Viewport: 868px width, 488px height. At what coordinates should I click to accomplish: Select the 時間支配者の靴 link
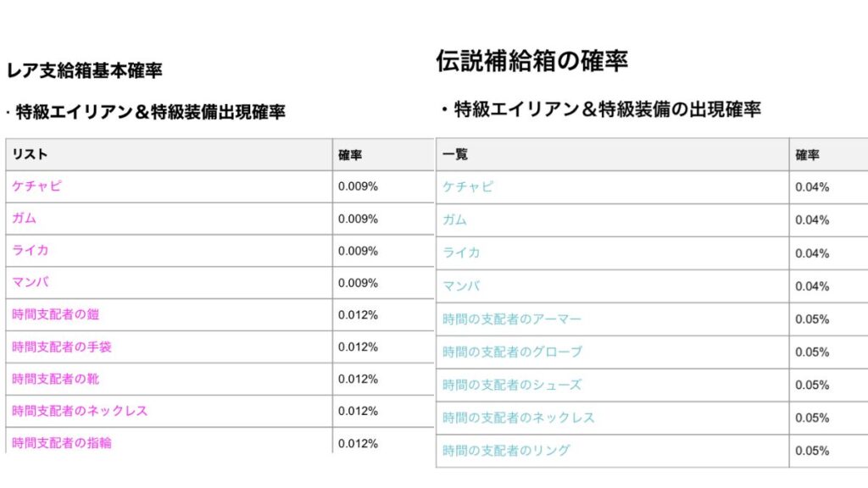pyautogui.click(x=55, y=379)
